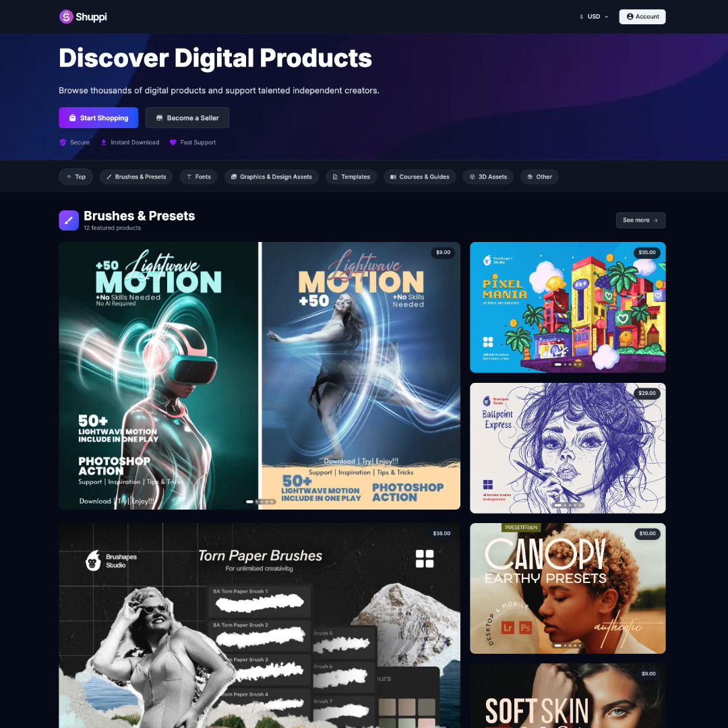Open the Lightwave Motion product card
This screenshot has height=728, width=728.
260,375
